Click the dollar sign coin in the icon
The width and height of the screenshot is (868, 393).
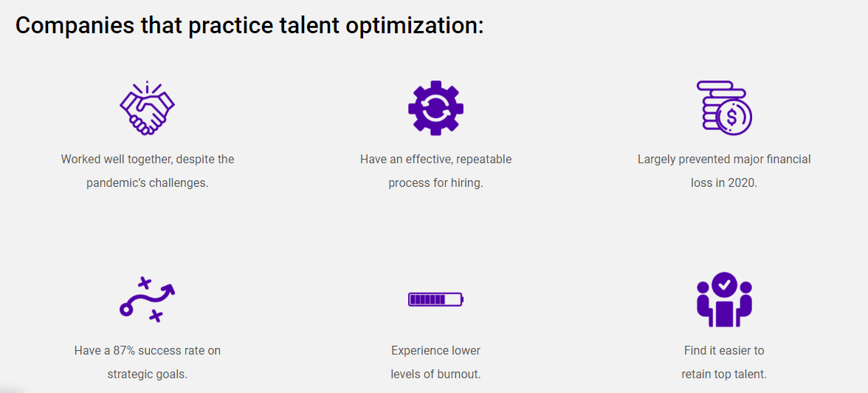click(733, 117)
